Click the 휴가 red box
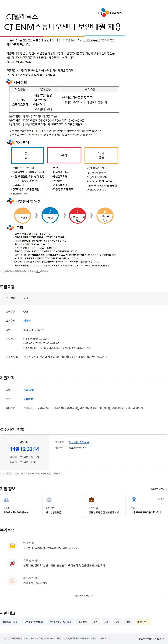The image size is (168, 644). [x=64, y=155]
